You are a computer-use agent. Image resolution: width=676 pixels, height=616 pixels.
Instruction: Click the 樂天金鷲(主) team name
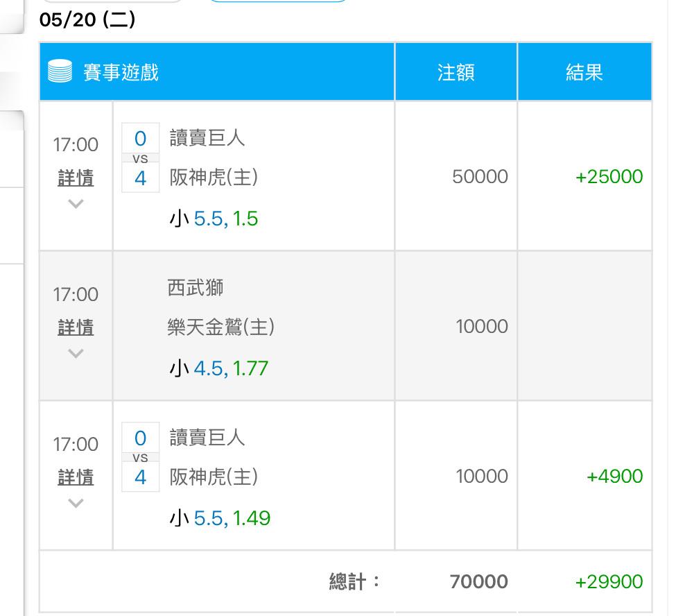click(x=220, y=327)
